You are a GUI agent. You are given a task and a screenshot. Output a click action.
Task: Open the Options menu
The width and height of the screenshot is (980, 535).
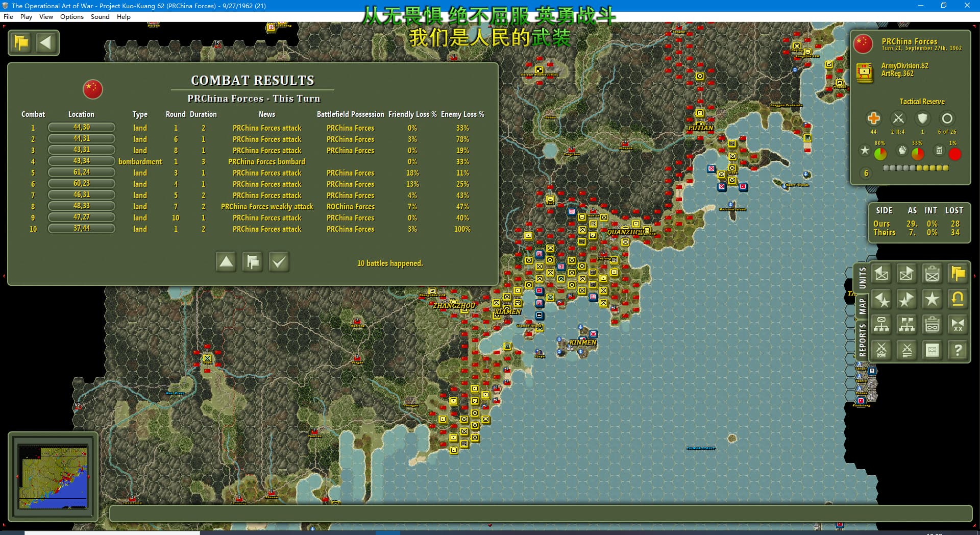pos(72,16)
